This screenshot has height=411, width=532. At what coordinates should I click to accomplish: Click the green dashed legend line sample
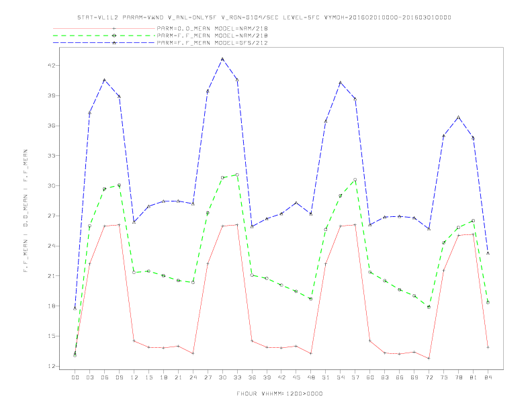pyautogui.click(x=104, y=36)
